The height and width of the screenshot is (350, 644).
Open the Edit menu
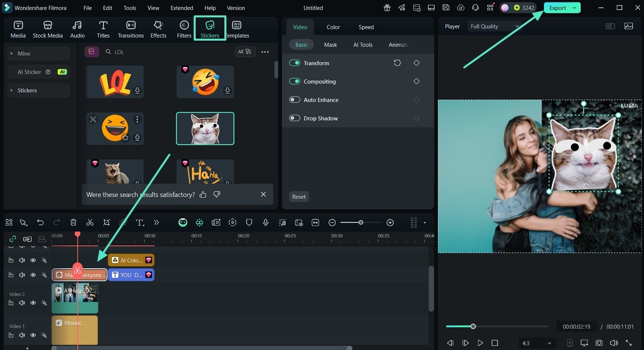pos(107,8)
